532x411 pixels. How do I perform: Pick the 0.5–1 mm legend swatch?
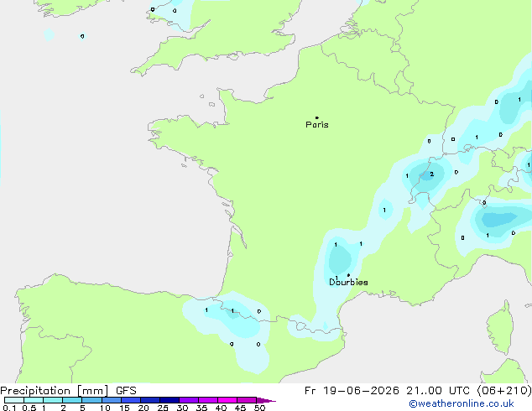click(34, 400)
